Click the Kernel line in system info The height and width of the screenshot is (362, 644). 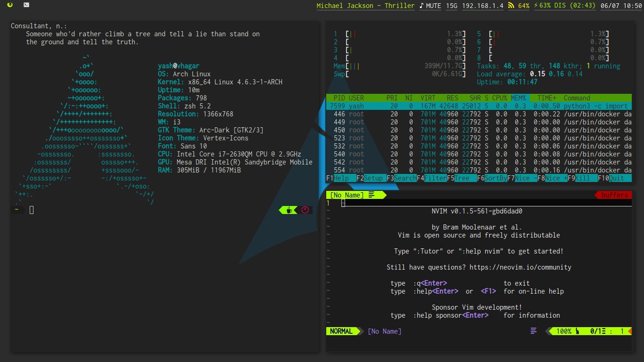coord(220,82)
